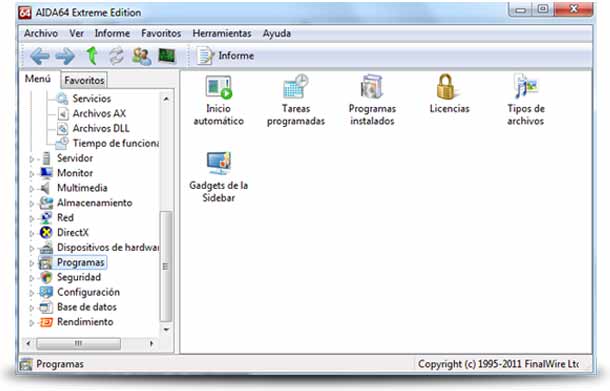The height and width of the screenshot is (391, 610).
Task: Expand the Monitor node arrow
Action: pyautogui.click(x=32, y=174)
